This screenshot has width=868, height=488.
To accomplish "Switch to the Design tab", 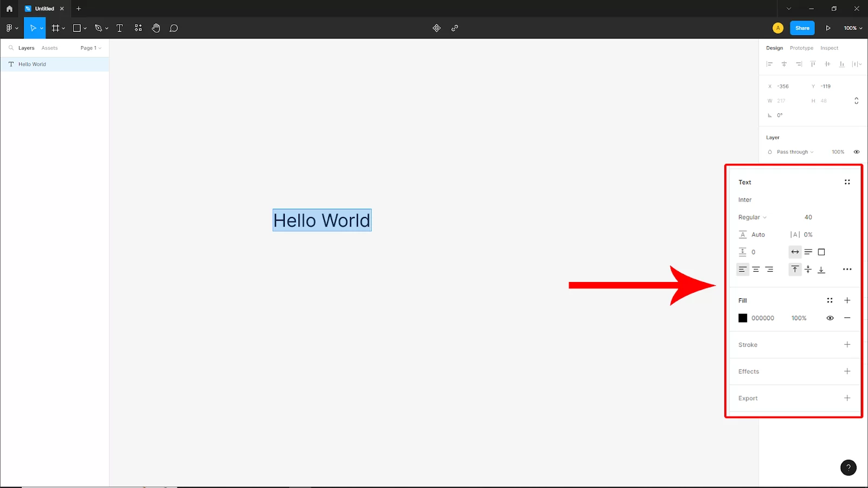I will 774,48.
